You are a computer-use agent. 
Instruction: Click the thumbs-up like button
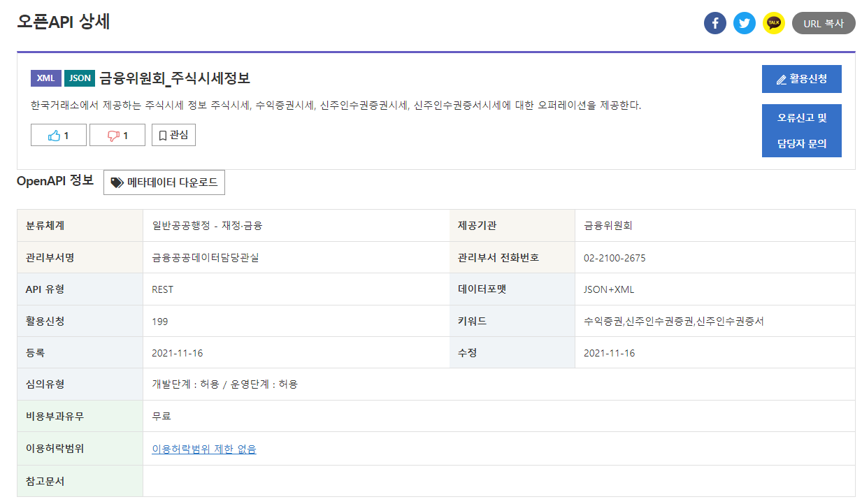pyautogui.click(x=58, y=135)
